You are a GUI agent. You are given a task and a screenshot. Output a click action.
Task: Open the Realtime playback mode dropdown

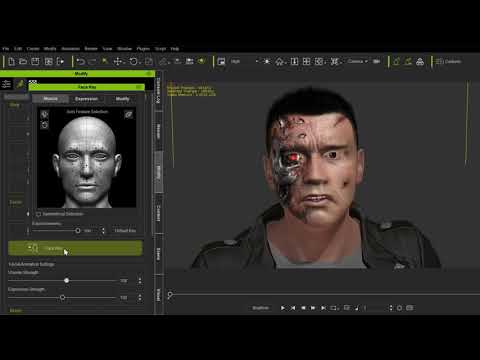click(x=261, y=308)
